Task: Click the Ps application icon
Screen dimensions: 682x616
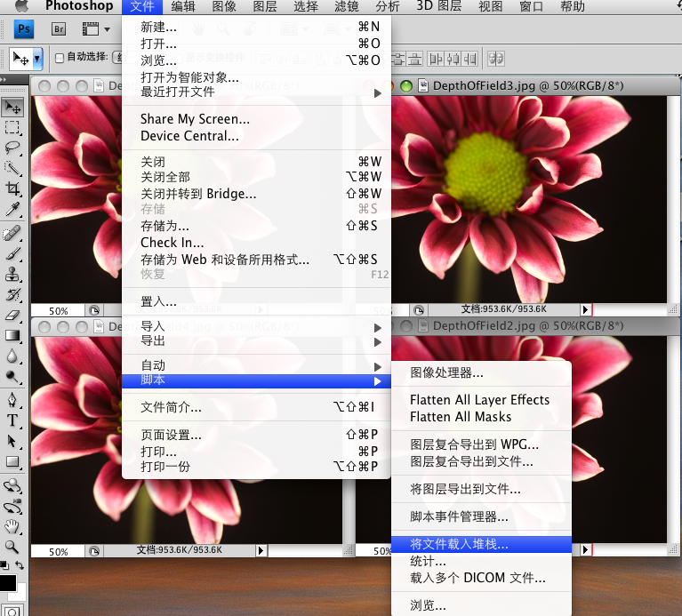Action: coord(24,29)
